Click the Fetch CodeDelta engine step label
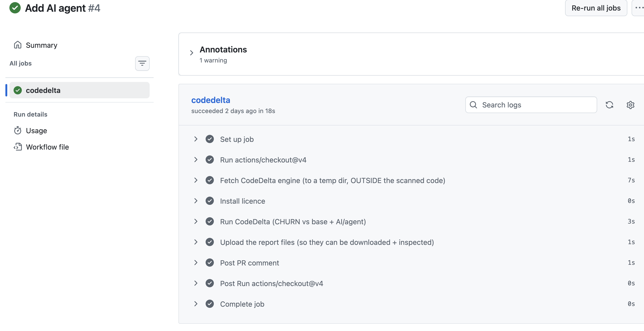This screenshot has width=644, height=331. coord(333,180)
